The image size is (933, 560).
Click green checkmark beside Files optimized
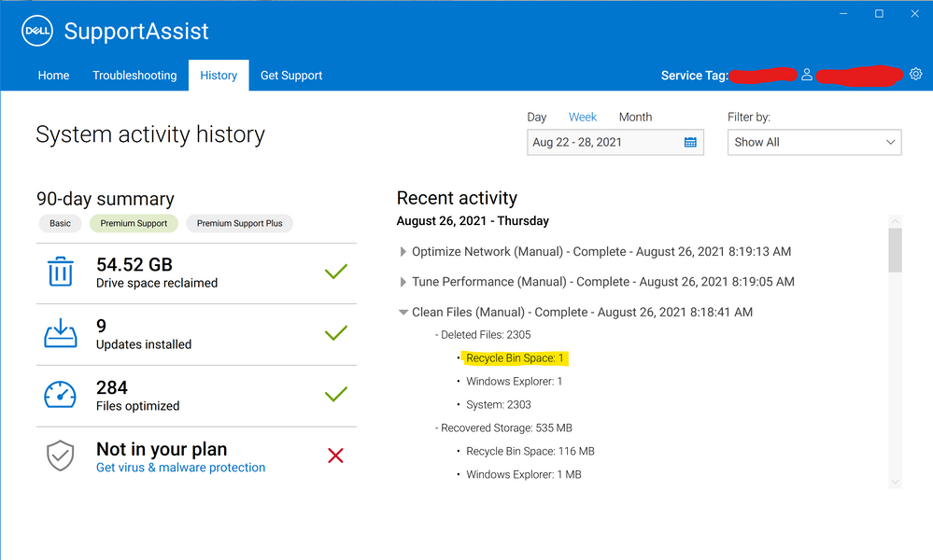pos(336,394)
